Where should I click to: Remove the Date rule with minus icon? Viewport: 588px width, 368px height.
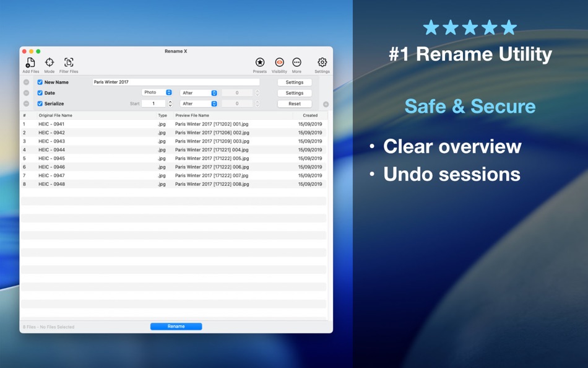[26, 93]
